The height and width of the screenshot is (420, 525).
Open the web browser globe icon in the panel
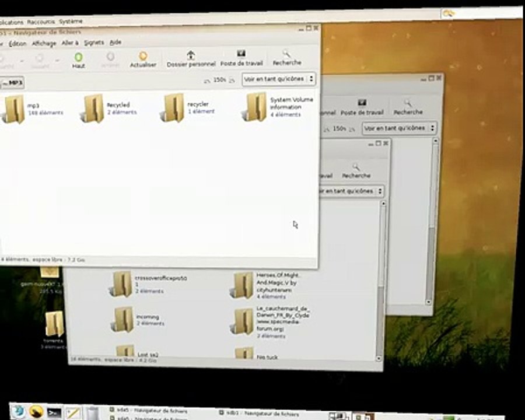(19, 411)
